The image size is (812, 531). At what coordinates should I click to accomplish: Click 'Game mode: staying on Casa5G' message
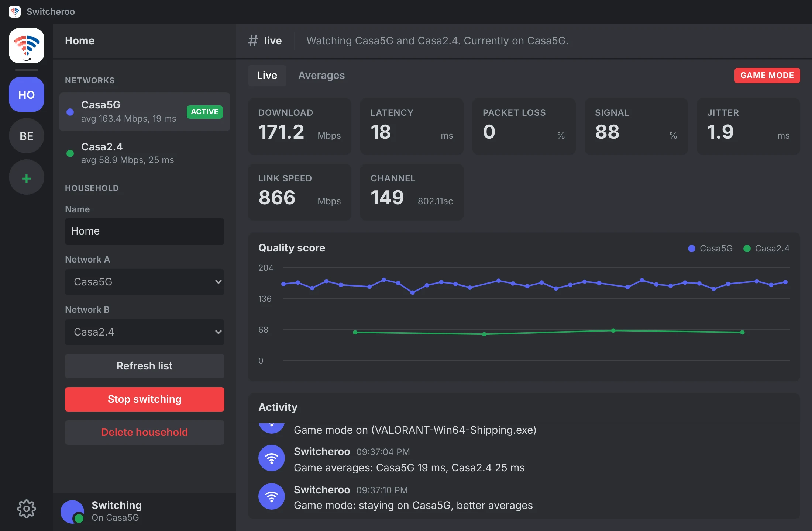pyautogui.click(x=413, y=506)
